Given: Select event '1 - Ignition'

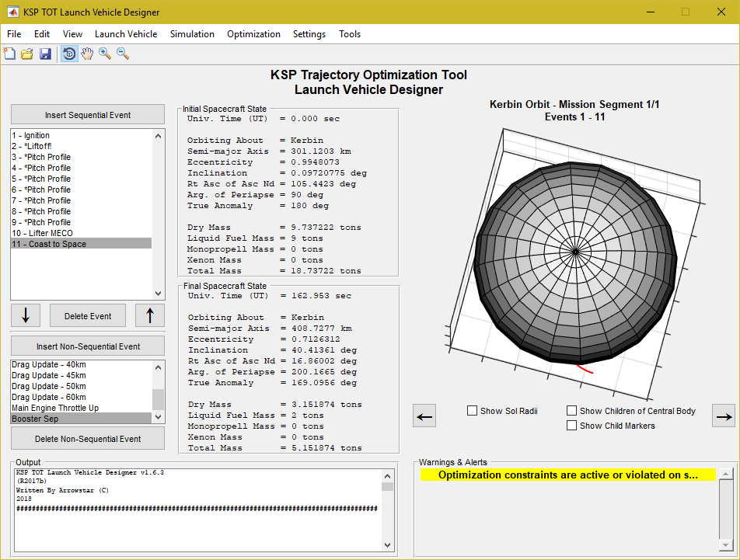Looking at the screenshot, I should click(81, 135).
